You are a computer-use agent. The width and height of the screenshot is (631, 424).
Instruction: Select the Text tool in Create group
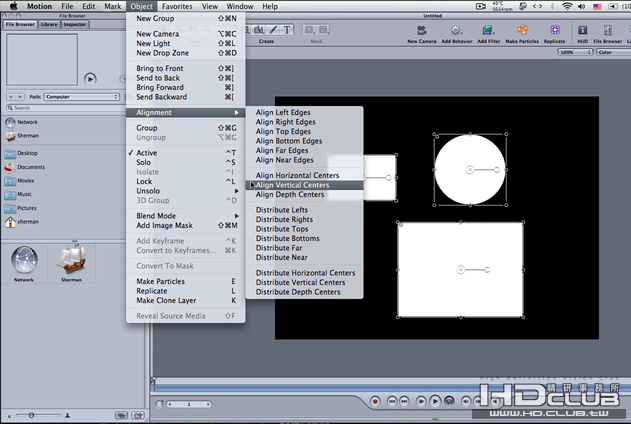287,30
